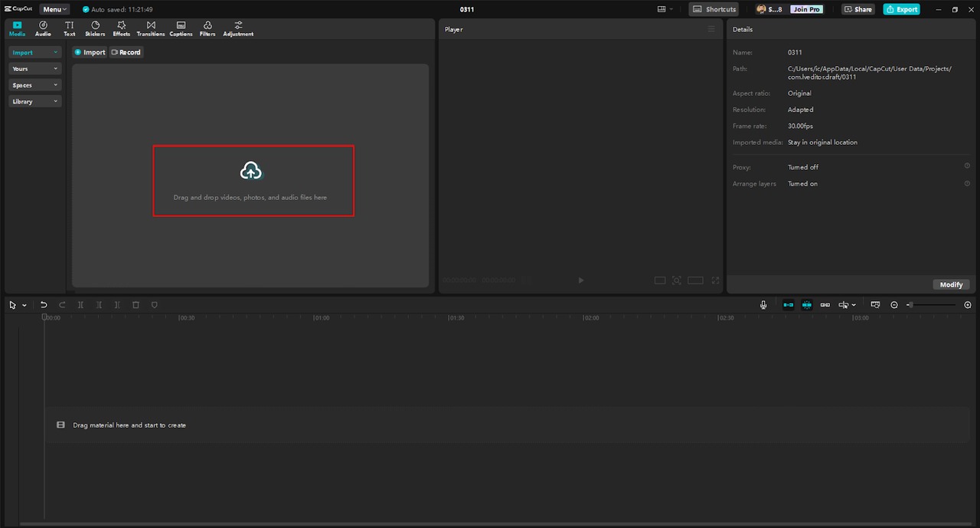Expand the Yours section in sidebar
This screenshot has height=528, width=980.
pos(35,69)
